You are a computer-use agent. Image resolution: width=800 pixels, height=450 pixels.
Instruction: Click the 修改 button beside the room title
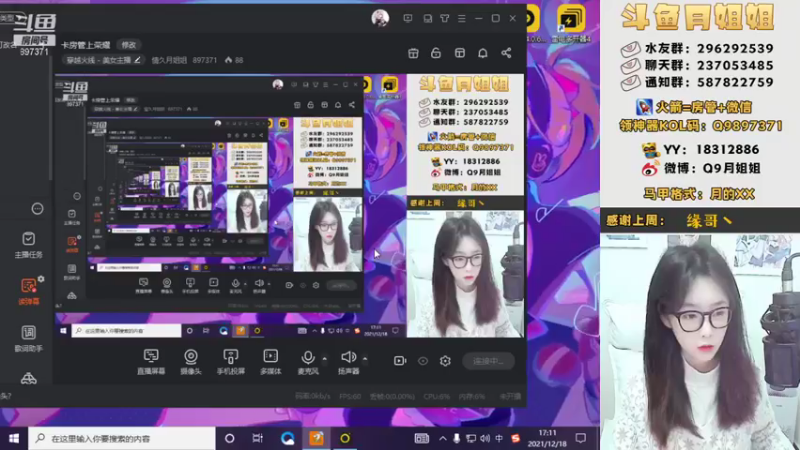pyautogui.click(x=129, y=45)
